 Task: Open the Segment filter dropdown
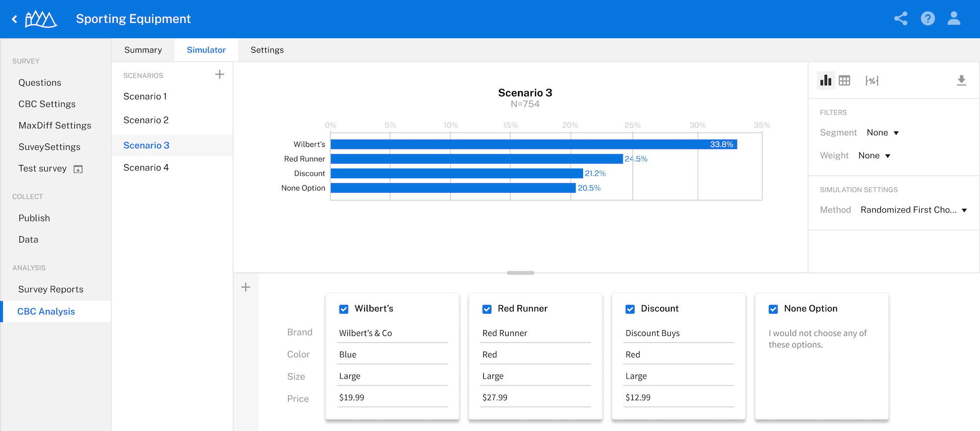[x=883, y=133]
